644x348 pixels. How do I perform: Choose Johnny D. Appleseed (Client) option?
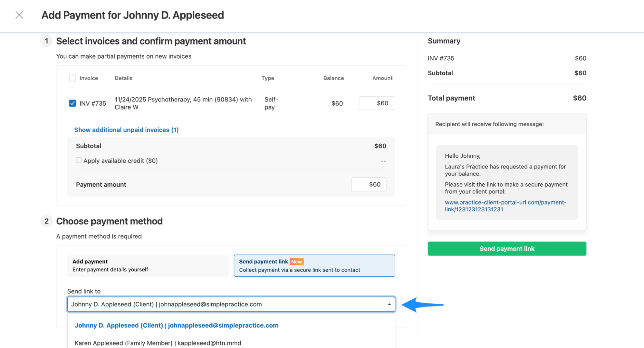pyautogui.click(x=177, y=325)
